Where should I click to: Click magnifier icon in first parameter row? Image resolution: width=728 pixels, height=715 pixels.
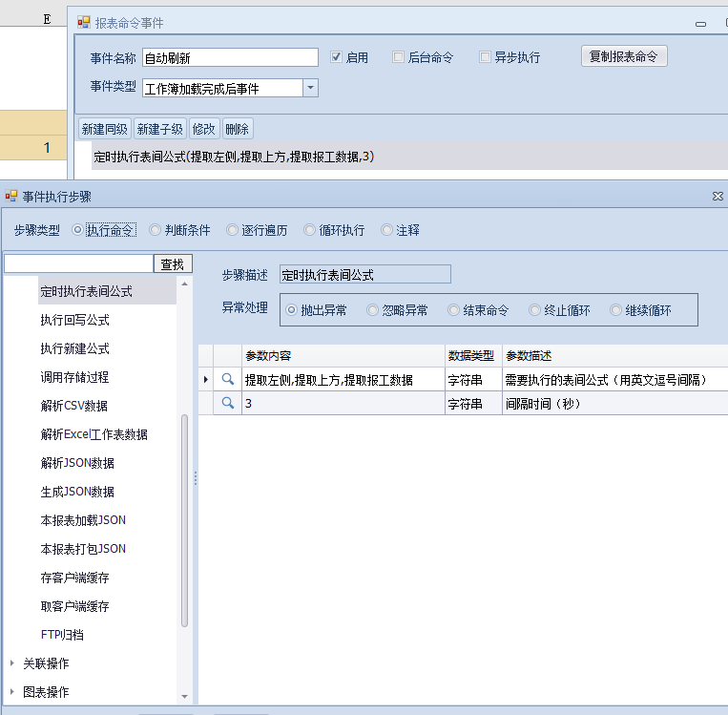tap(227, 379)
